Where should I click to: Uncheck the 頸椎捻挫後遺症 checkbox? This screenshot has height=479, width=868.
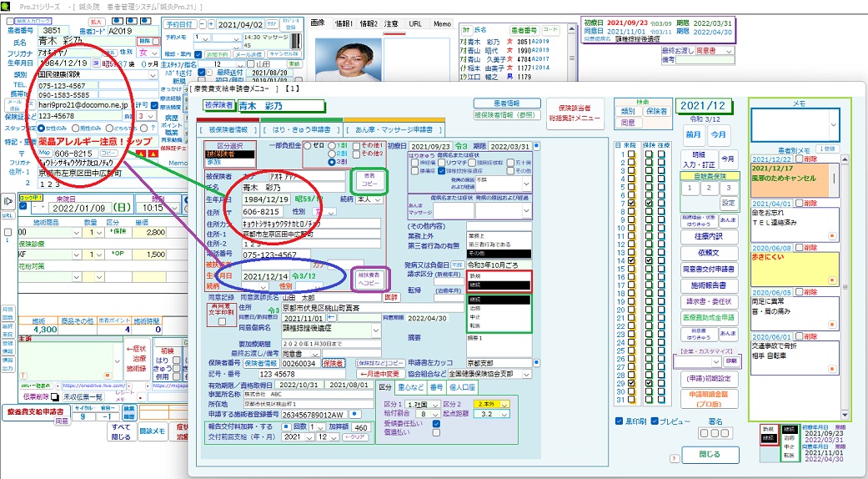(x=442, y=171)
